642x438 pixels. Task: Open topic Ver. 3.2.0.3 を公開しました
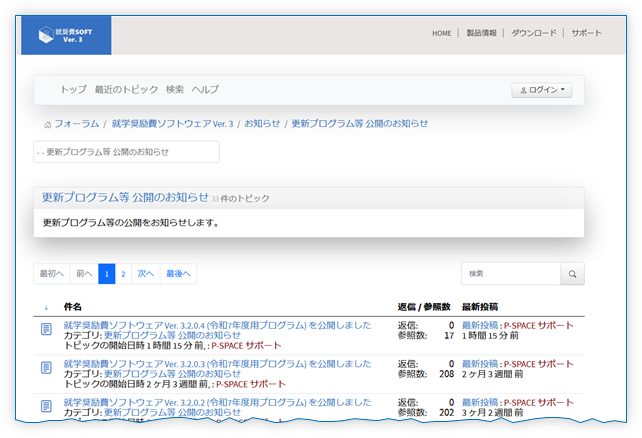click(217, 364)
